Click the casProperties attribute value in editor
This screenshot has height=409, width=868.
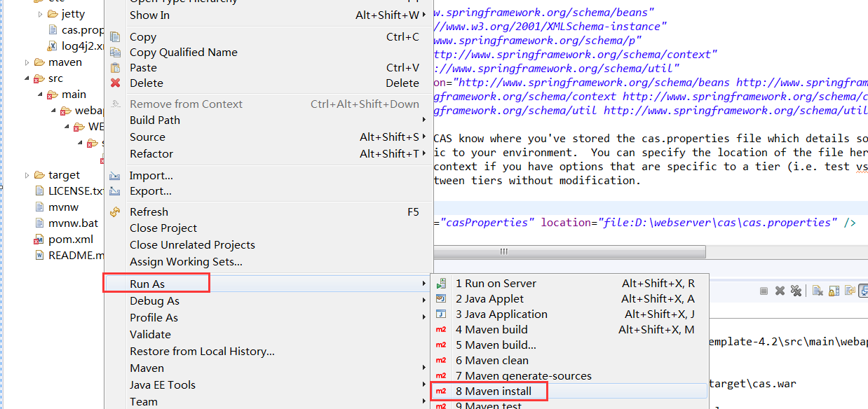click(x=487, y=223)
